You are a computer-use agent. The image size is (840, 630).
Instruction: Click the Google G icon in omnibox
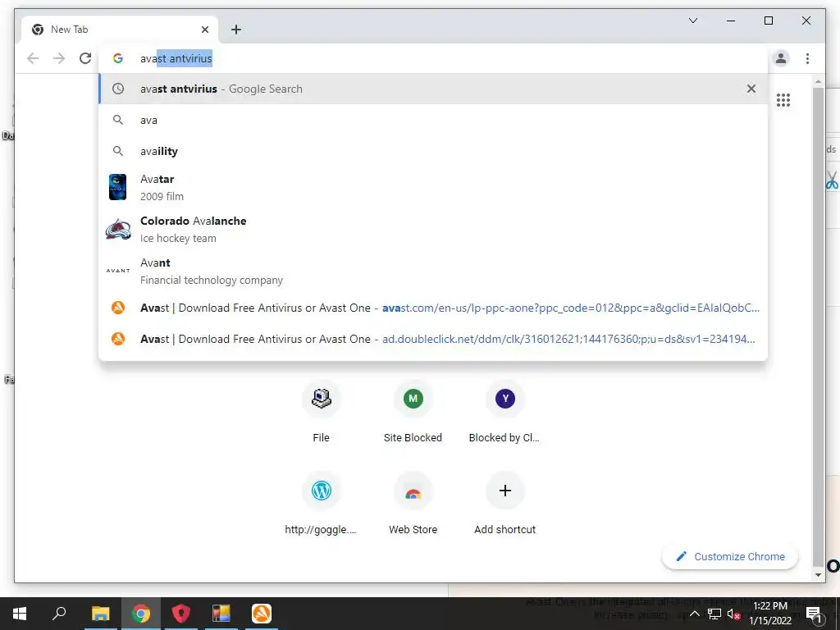tap(118, 58)
